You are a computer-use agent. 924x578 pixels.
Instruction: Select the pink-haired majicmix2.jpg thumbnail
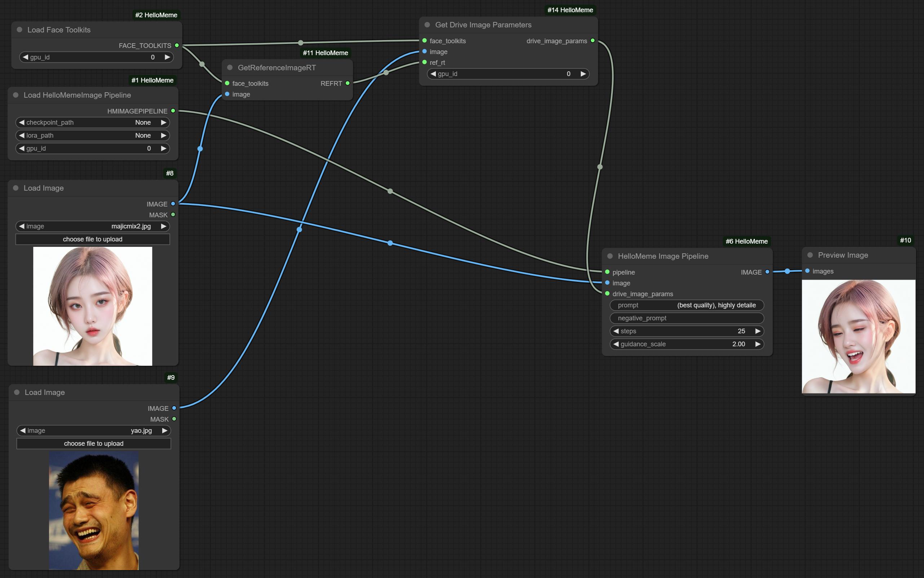click(x=93, y=306)
